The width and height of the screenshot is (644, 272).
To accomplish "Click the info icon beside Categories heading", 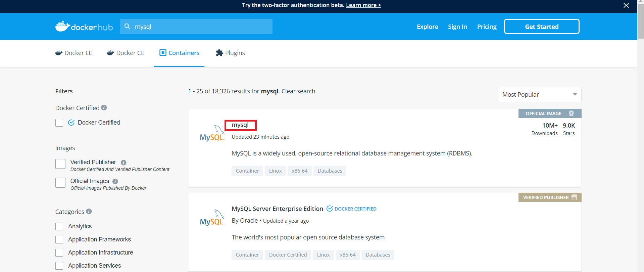I will click(89, 211).
